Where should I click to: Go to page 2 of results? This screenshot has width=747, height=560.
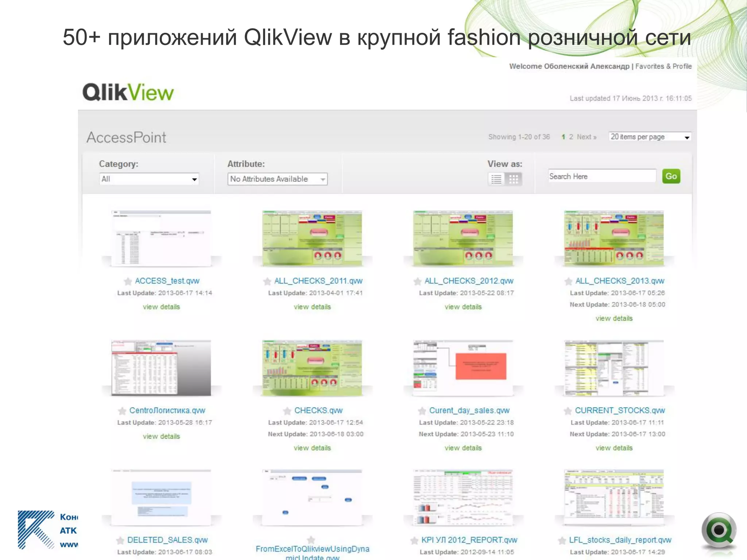tap(571, 137)
